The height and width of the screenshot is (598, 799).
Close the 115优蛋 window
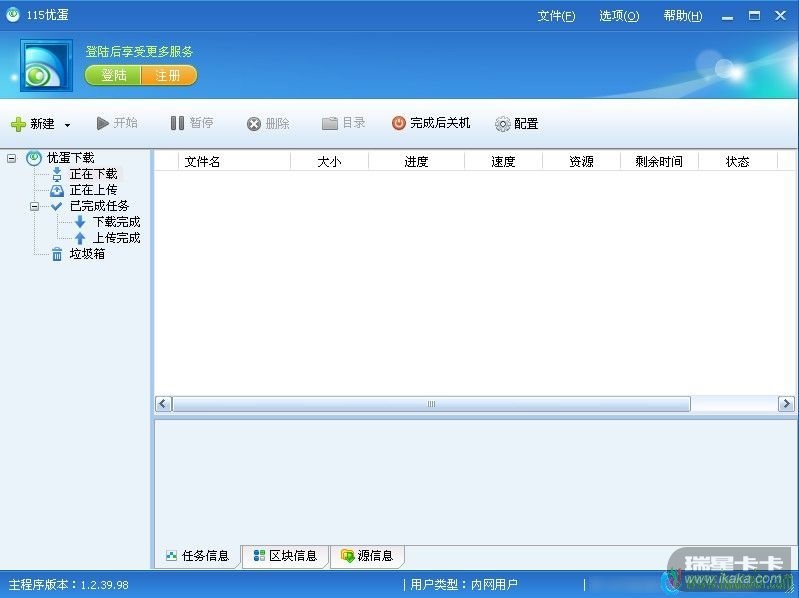click(780, 16)
